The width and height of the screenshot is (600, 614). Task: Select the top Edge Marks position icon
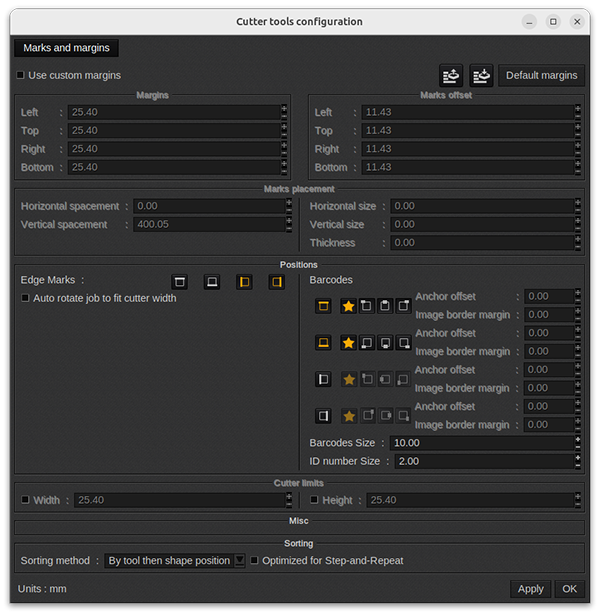click(x=180, y=282)
